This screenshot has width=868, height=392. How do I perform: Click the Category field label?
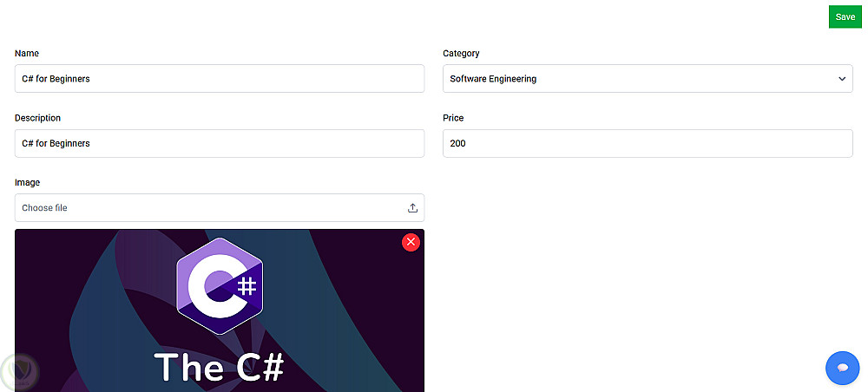(x=461, y=54)
